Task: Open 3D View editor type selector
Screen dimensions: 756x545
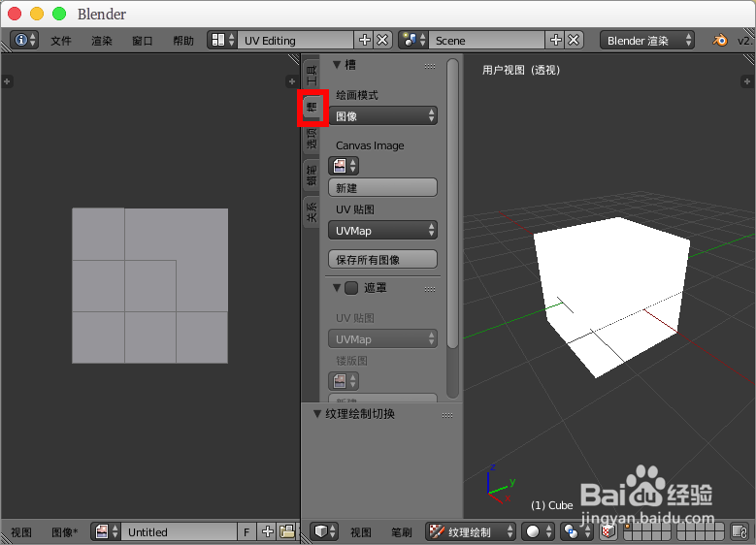Action: pos(325,531)
